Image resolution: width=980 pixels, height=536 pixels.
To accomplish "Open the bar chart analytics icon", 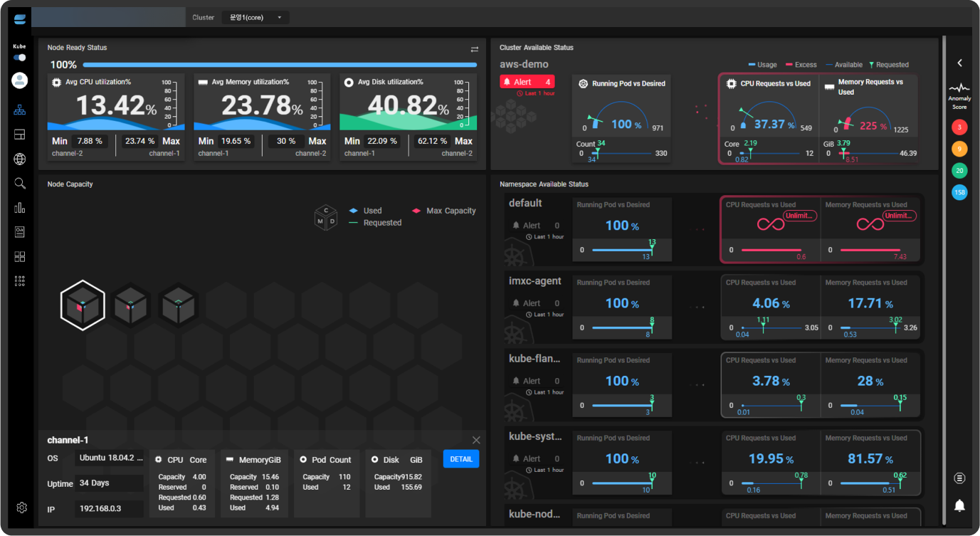I will click(19, 208).
